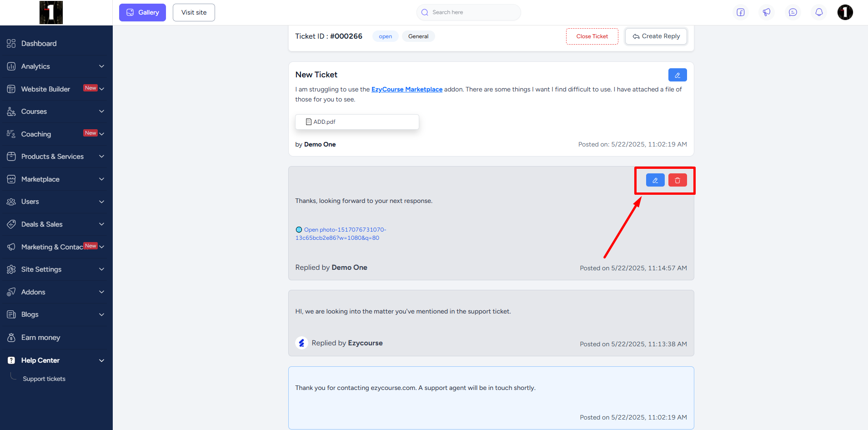Click the Analytics chart icon

11,66
